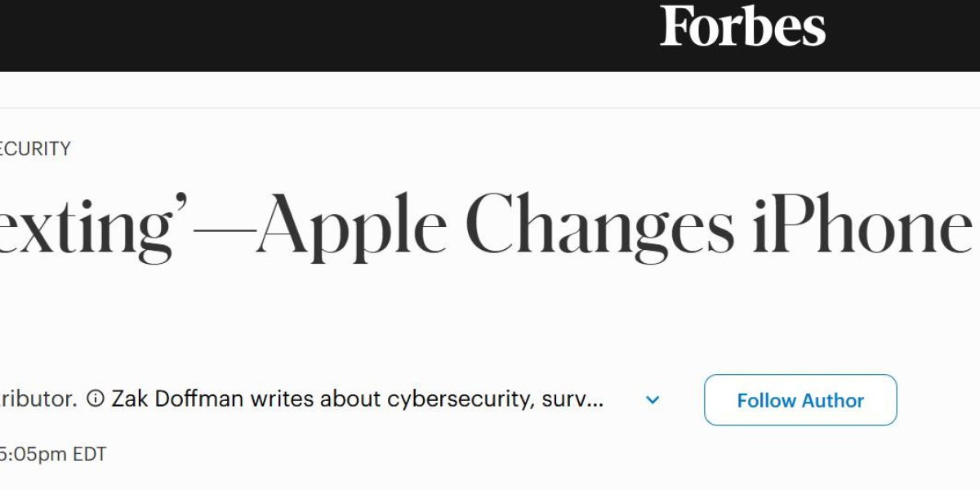Viewport: 980px width, 490px height.
Task: Click the 5:05pm EDT timestamp
Action: click(x=52, y=454)
